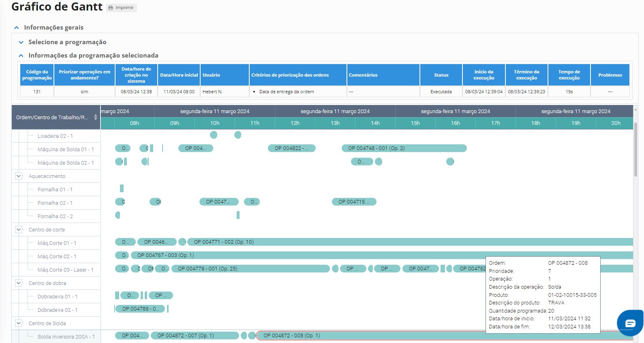The image size is (644, 343).
Task: Collapse Informações da programação selecionada section
Action: click(x=21, y=56)
